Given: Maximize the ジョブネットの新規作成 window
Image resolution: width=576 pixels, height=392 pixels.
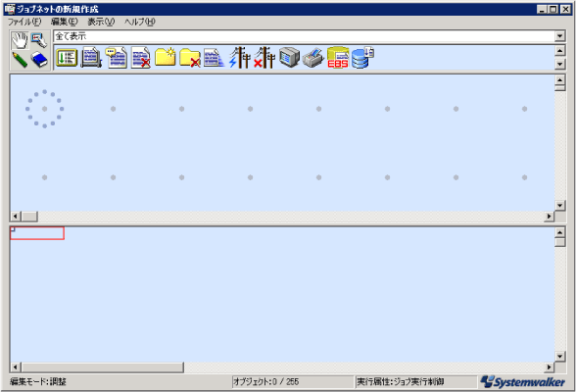Looking at the screenshot, I should click(552, 9).
